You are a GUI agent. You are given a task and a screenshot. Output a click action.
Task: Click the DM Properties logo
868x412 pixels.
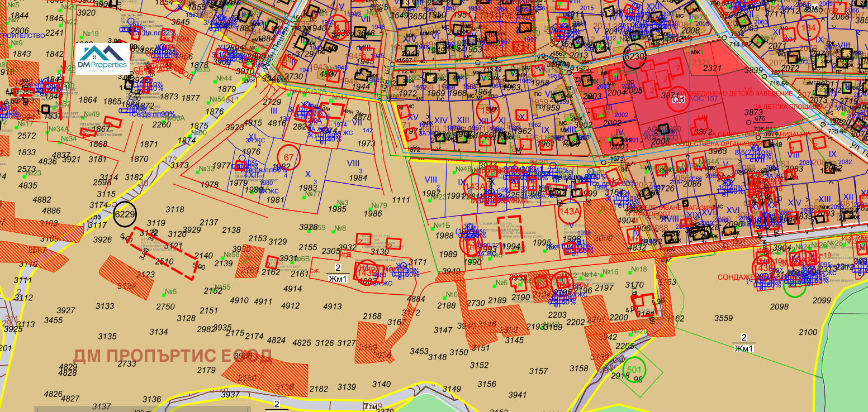(102, 59)
